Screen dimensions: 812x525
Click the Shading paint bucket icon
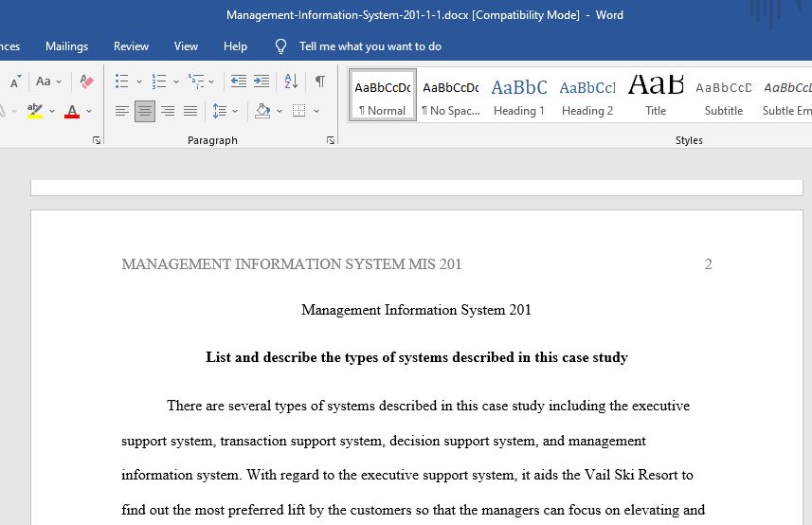click(262, 111)
